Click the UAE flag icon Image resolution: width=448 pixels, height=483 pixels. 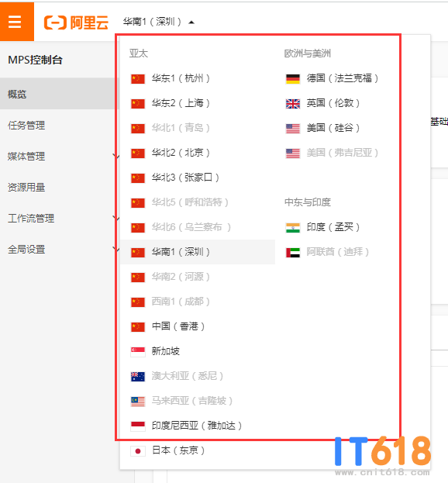pyautogui.click(x=293, y=253)
